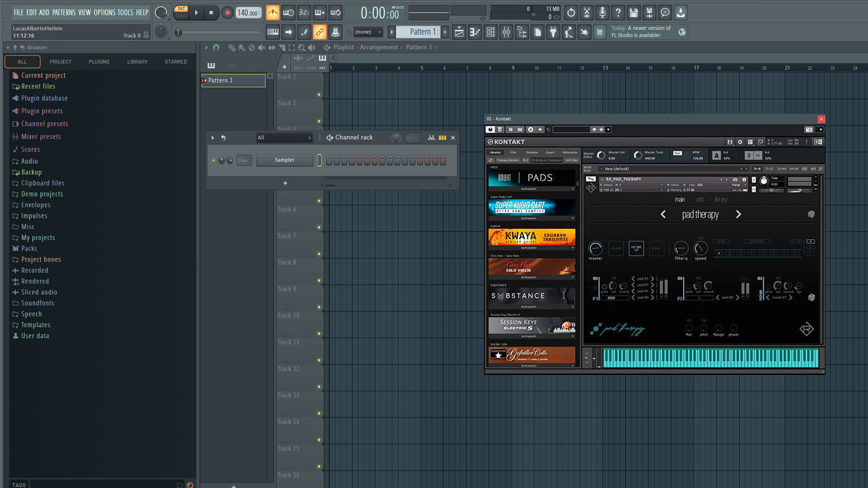Click the undo history icon
Viewport: 868px width, 488px height.
click(x=571, y=13)
